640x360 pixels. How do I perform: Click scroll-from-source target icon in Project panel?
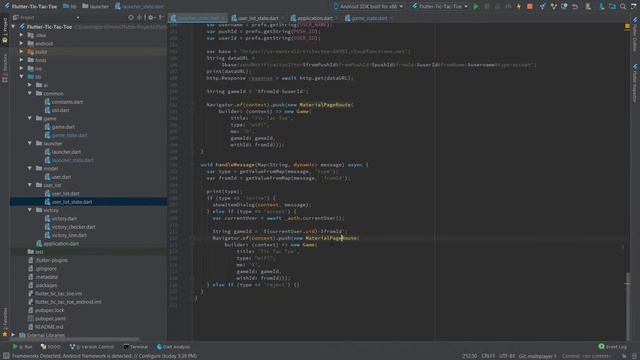click(x=131, y=18)
